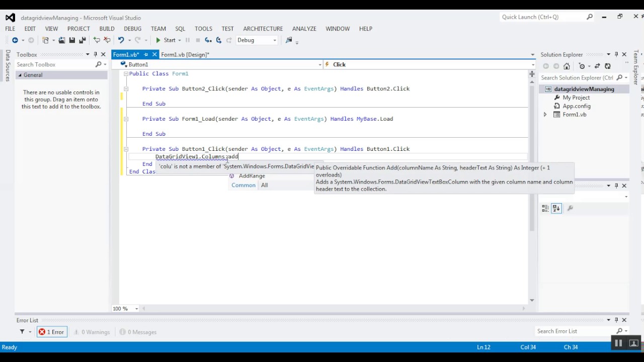Open the DEBUG menu

(x=133, y=29)
